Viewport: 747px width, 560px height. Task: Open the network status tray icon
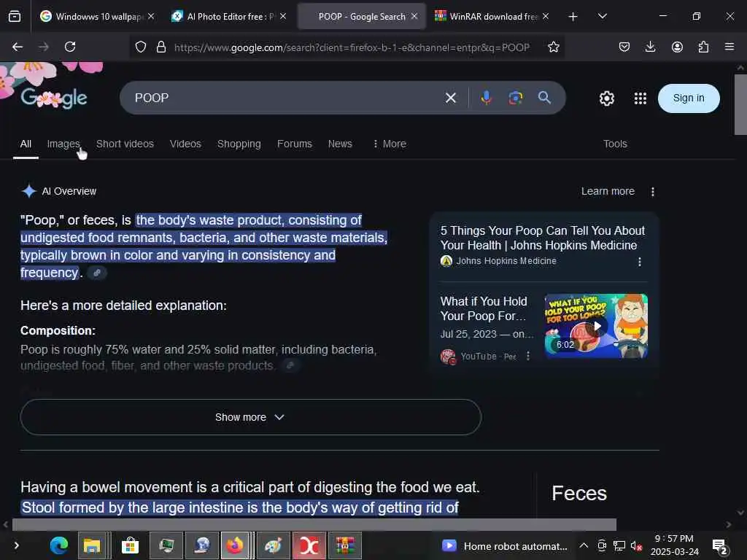619,545
